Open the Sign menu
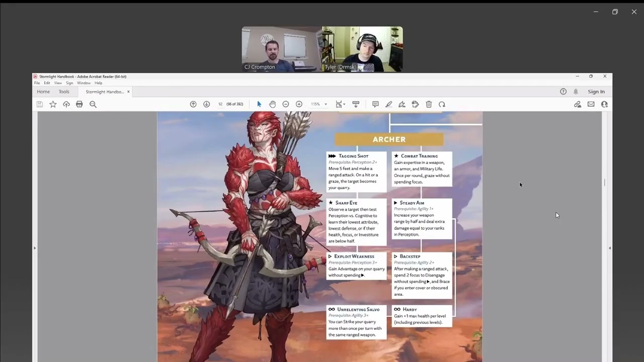Screen dimensions: 644x362 69,83
